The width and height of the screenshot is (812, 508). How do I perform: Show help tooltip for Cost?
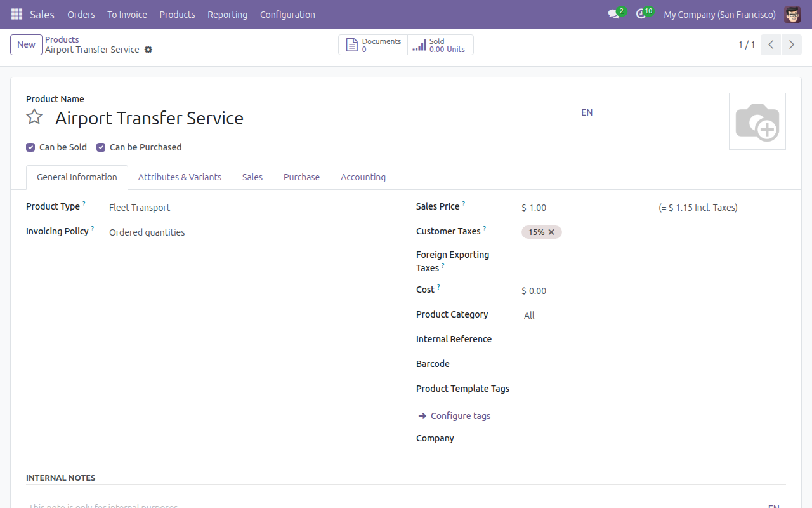click(438, 287)
